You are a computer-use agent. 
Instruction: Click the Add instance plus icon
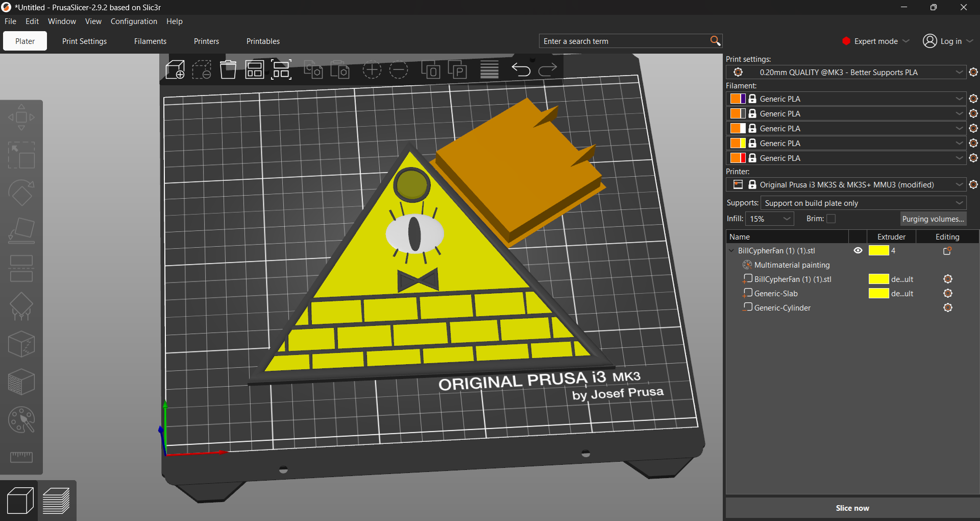point(372,69)
